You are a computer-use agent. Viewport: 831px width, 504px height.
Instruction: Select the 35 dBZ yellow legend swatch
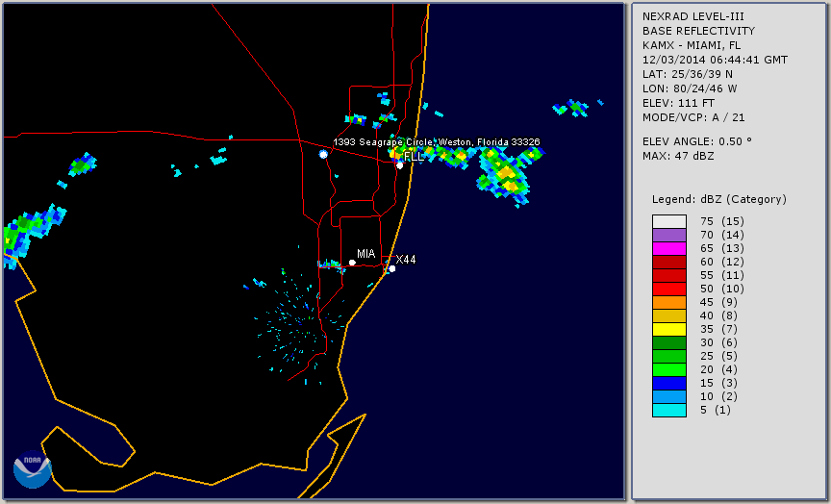coord(669,329)
